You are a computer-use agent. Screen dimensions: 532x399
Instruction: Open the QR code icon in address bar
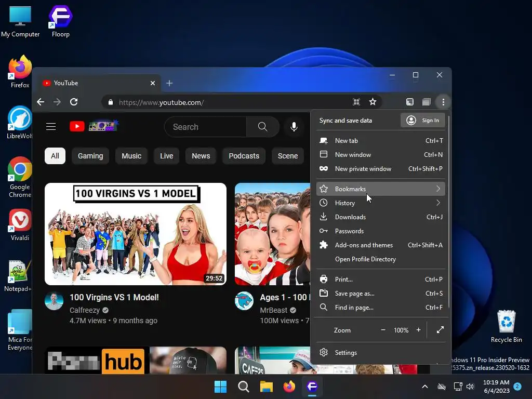(x=356, y=102)
